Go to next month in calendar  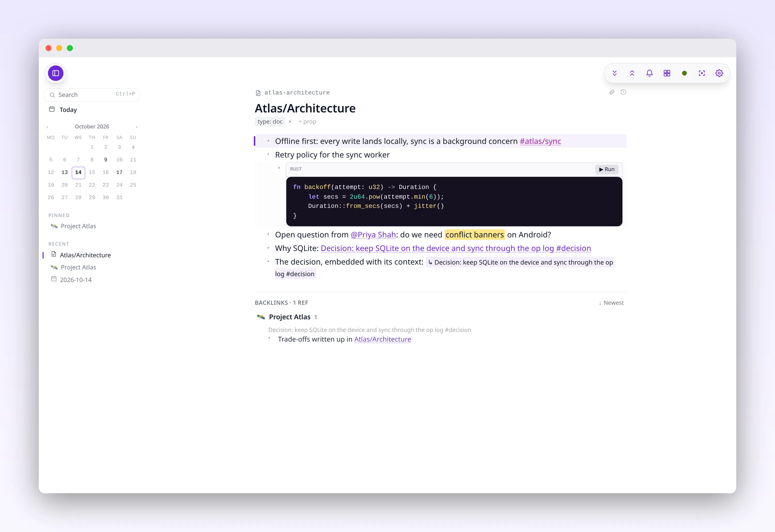tap(137, 127)
